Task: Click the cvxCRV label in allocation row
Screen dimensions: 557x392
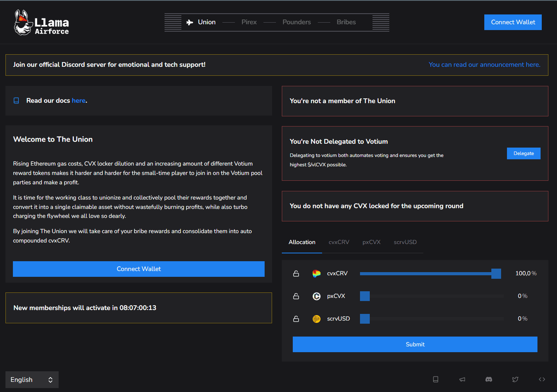Action: [337, 274]
